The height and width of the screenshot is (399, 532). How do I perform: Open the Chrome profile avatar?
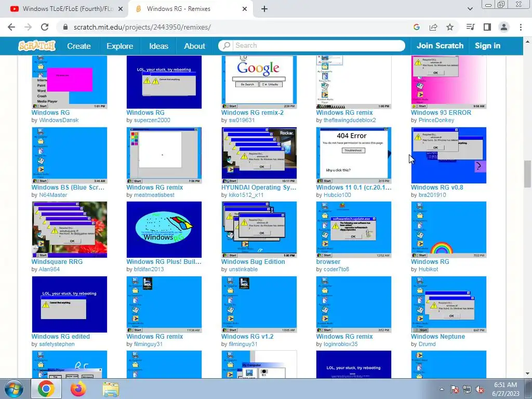(x=504, y=27)
